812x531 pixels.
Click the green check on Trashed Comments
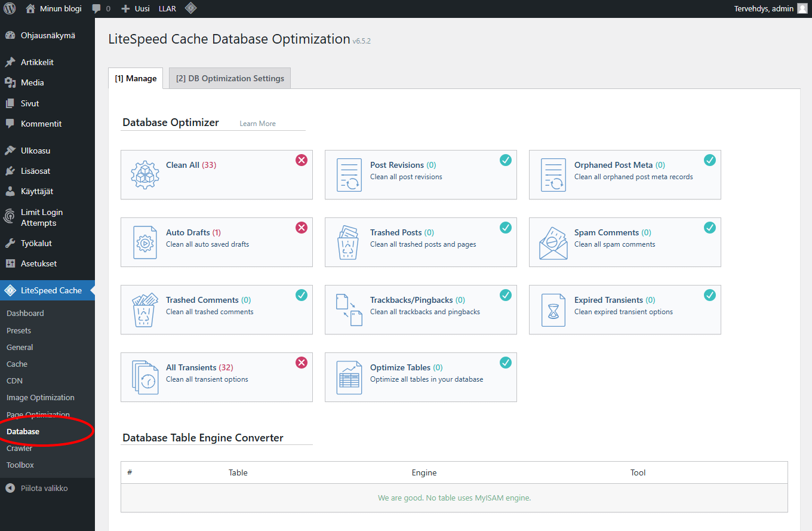pyautogui.click(x=302, y=295)
